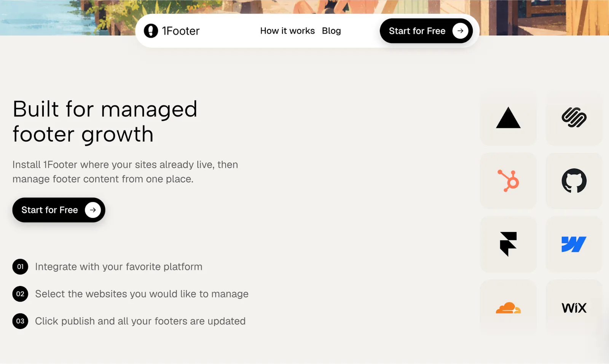Select the Framer logo tile
Screen dimensions: 609x364
(x=508, y=244)
